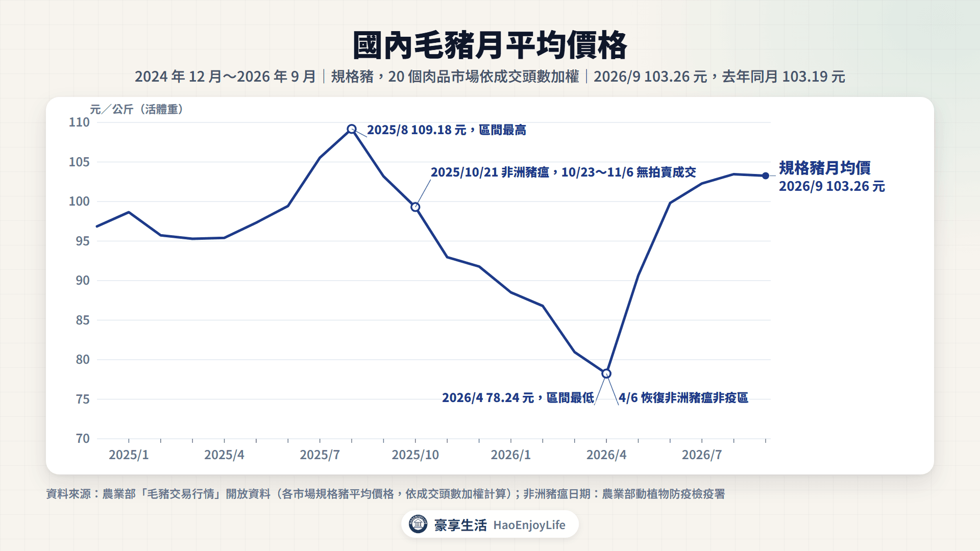Click the label '4/6 恢復非洲豬瘟非疫區'
The image size is (980, 551).
683,398
